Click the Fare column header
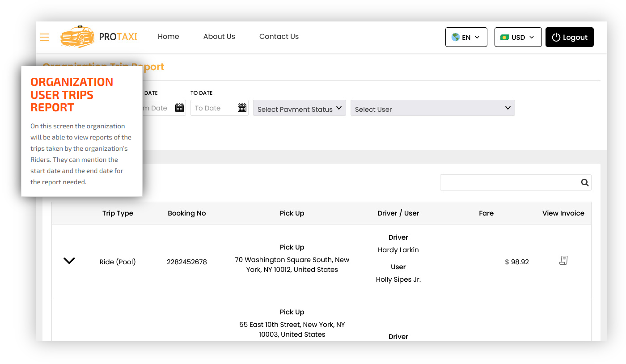Image resolution: width=626 pixels, height=364 pixels. point(486,213)
